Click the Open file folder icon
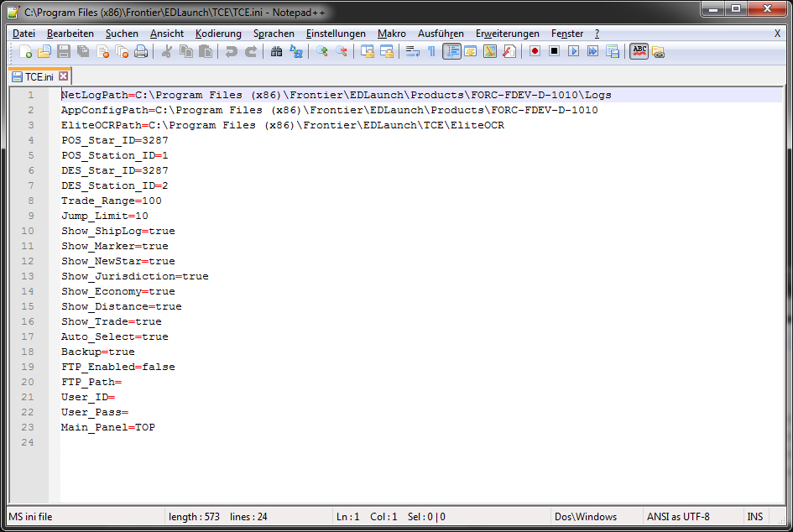793x532 pixels. pos(44,51)
